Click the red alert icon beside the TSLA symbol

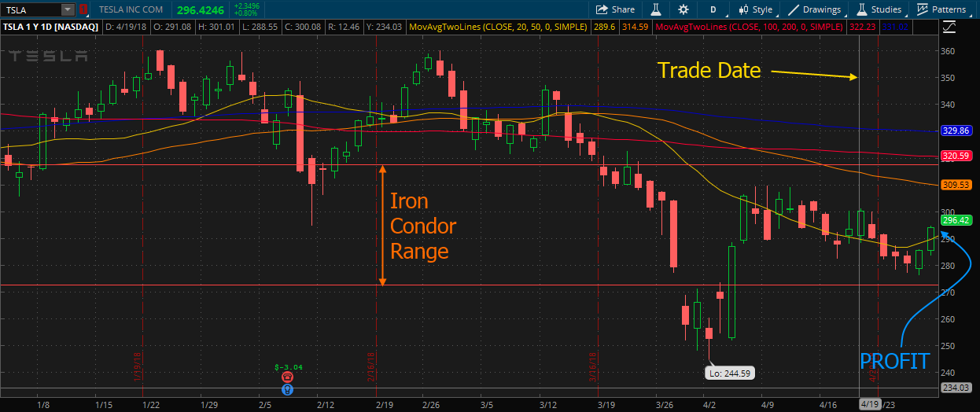coord(83,10)
